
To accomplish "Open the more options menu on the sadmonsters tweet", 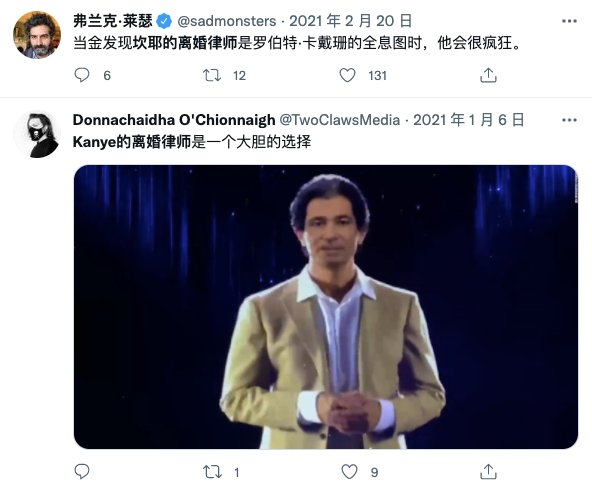I will [569, 21].
